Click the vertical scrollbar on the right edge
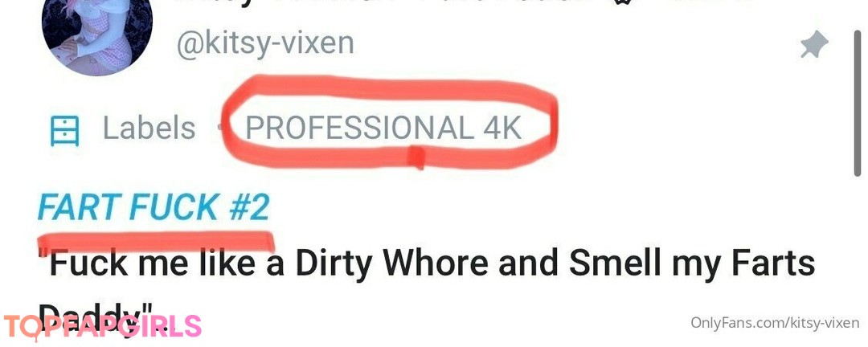The width and height of the screenshot is (868, 347). click(x=857, y=103)
